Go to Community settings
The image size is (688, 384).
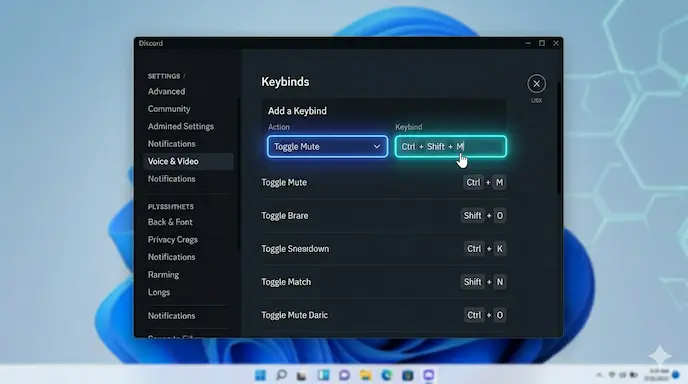[x=169, y=109]
